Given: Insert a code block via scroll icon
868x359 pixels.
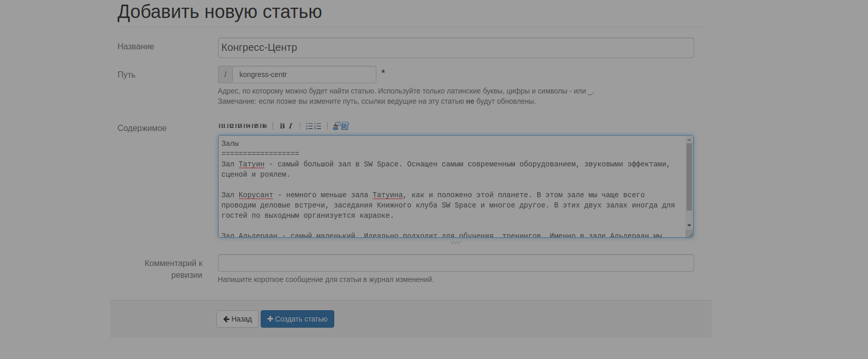Looking at the screenshot, I should (x=345, y=126).
